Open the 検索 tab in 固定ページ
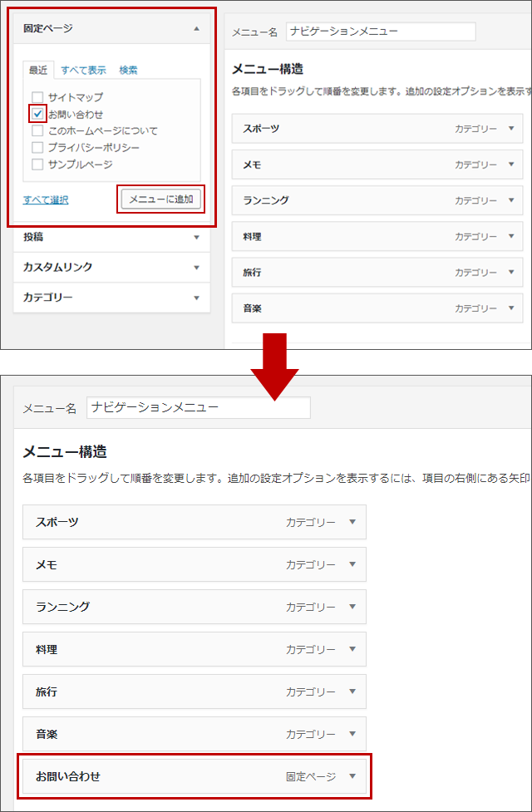The height and width of the screenshot is (812, 532). pos(128,70)
